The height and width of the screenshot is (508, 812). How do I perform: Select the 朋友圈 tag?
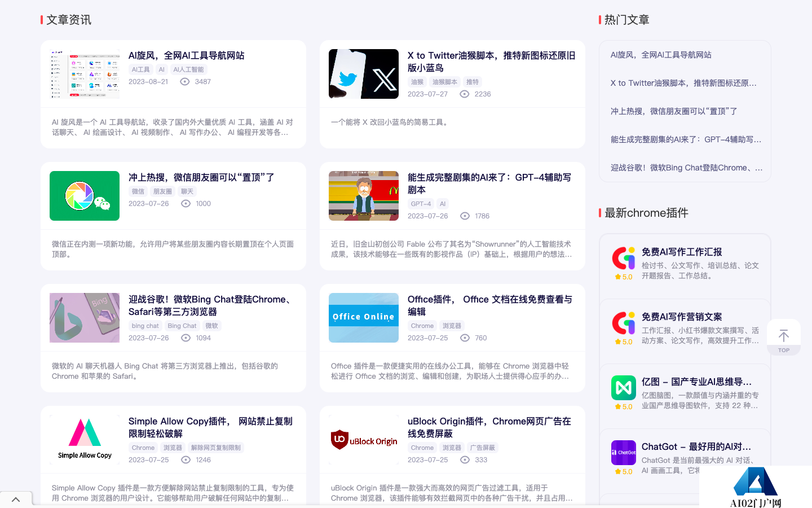pos(162,191)
